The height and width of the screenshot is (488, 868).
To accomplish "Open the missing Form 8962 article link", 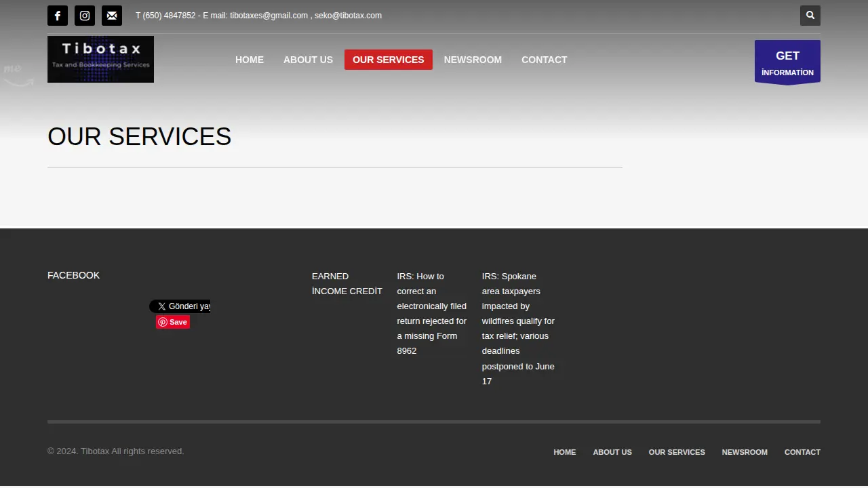I will (x=432, y=314).
